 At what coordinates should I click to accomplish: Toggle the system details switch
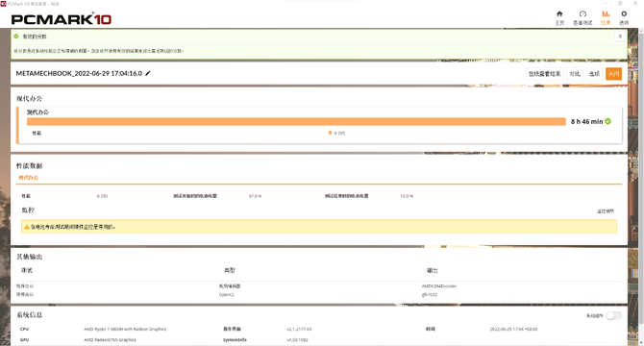[613, 315]
